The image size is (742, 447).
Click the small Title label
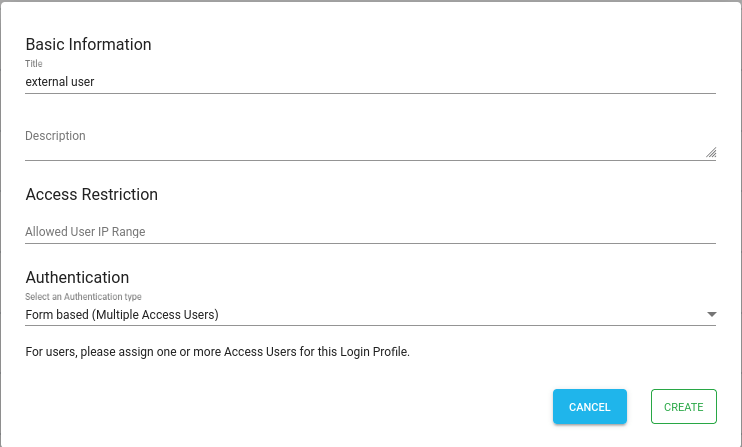coord(34,64)
